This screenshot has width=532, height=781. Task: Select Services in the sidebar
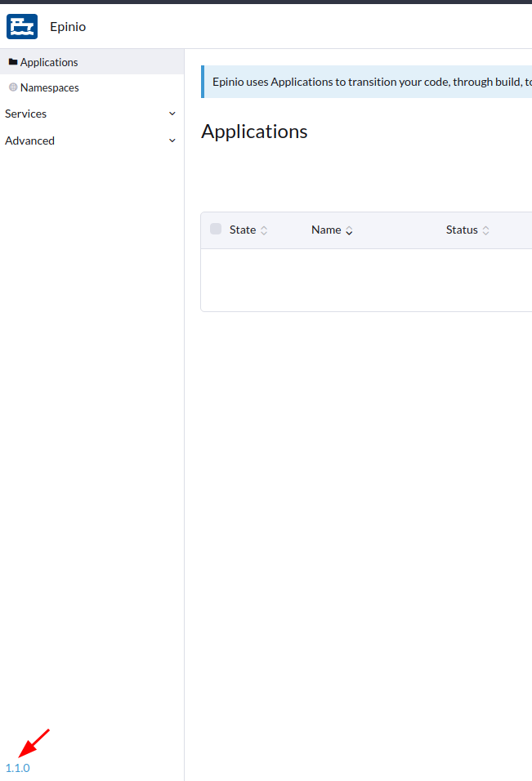(25, 114)
